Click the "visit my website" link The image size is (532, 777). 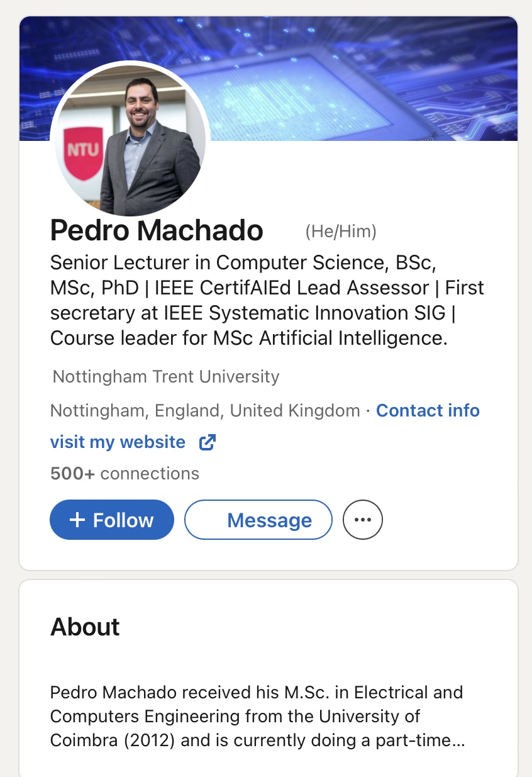coord(118,442)
